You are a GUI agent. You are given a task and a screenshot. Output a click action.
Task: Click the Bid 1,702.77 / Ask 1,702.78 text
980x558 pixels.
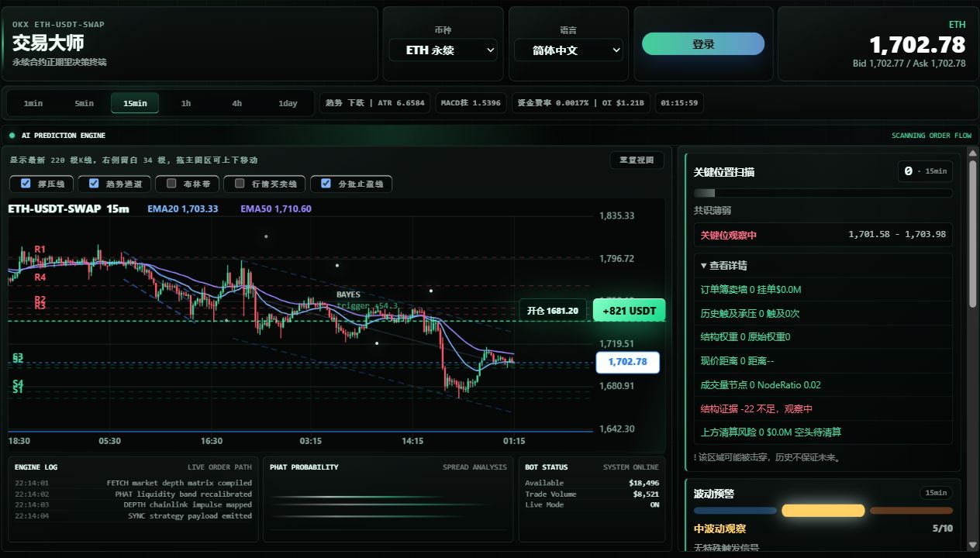(x=909, y=64)
